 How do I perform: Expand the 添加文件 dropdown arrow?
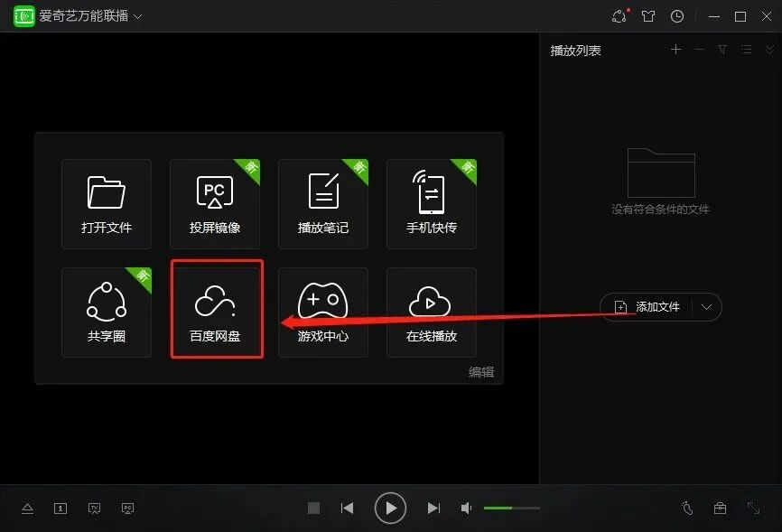(x=706, y=307)
